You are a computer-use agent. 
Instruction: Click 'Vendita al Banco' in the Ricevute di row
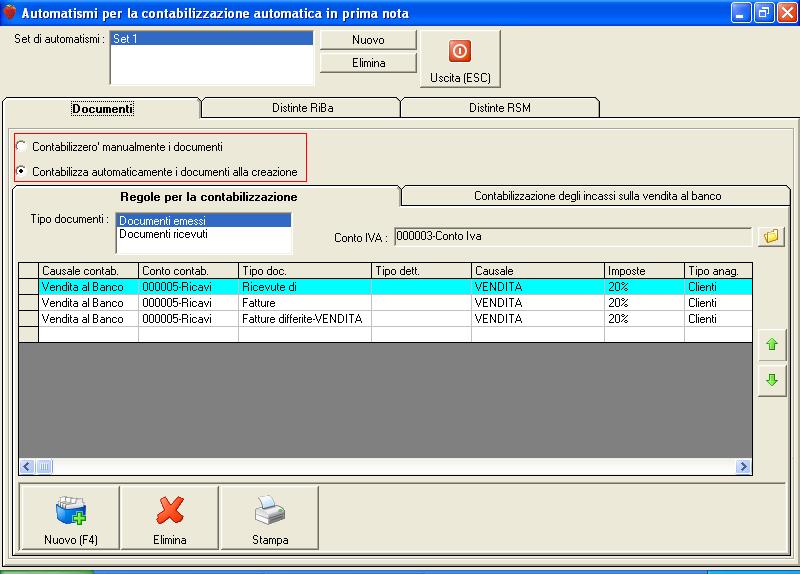click(x=88, y=287)
